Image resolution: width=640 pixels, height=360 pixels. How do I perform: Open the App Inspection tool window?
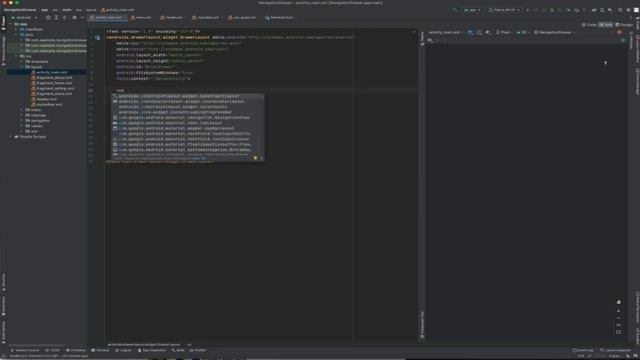tap(152, 350)
